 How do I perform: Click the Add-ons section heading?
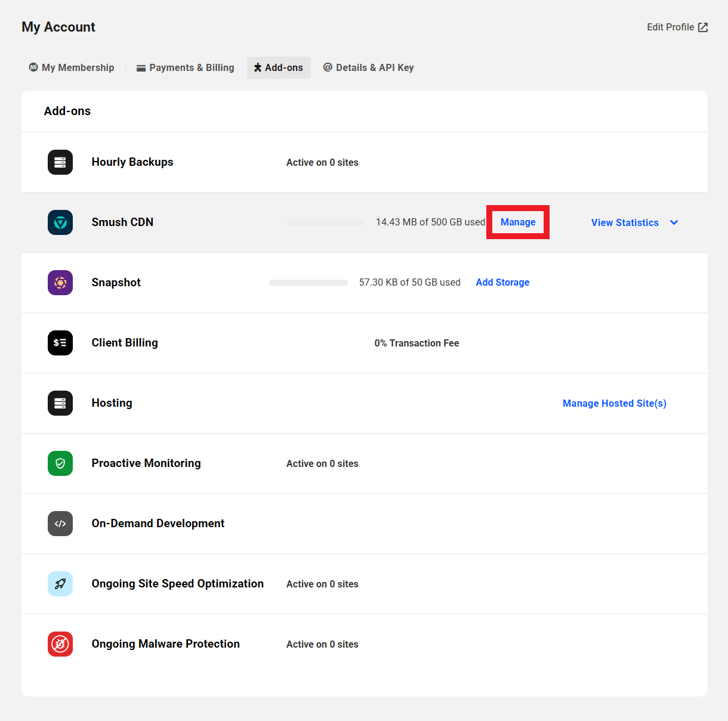[67, 112]
